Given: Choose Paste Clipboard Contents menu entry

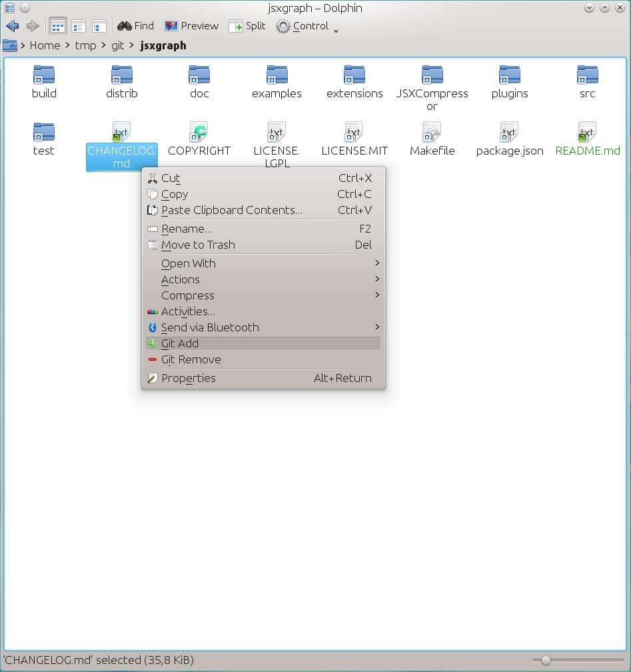Looking at the screenshot, I should 263,210.
